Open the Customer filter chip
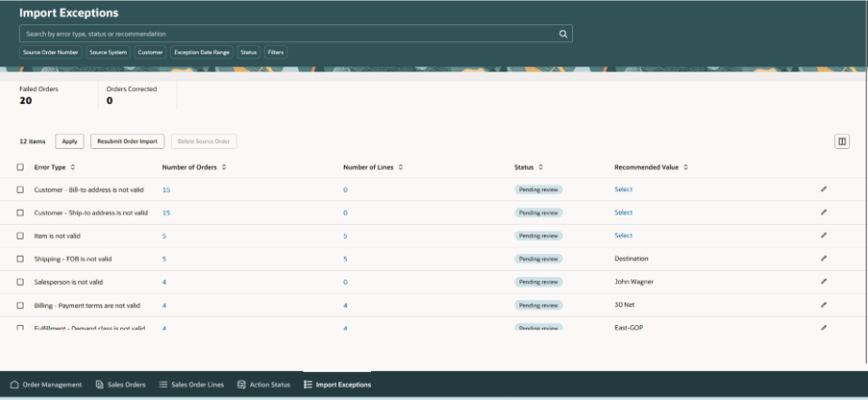 pyautogui.click(x=151, y=52)
